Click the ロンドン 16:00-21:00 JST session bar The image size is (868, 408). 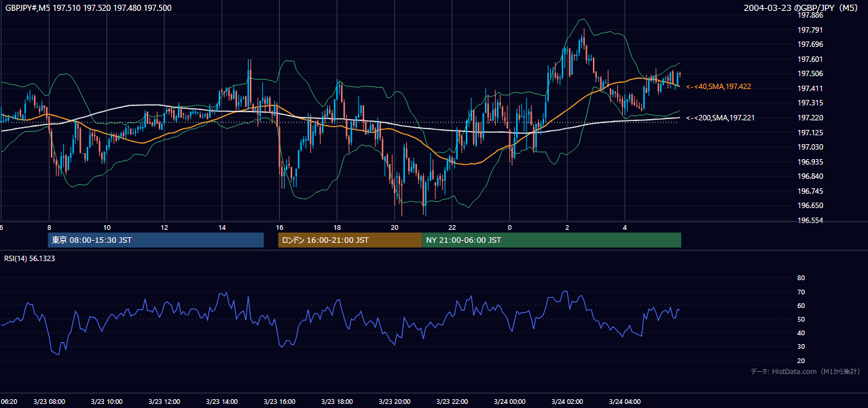coord(350,240)
